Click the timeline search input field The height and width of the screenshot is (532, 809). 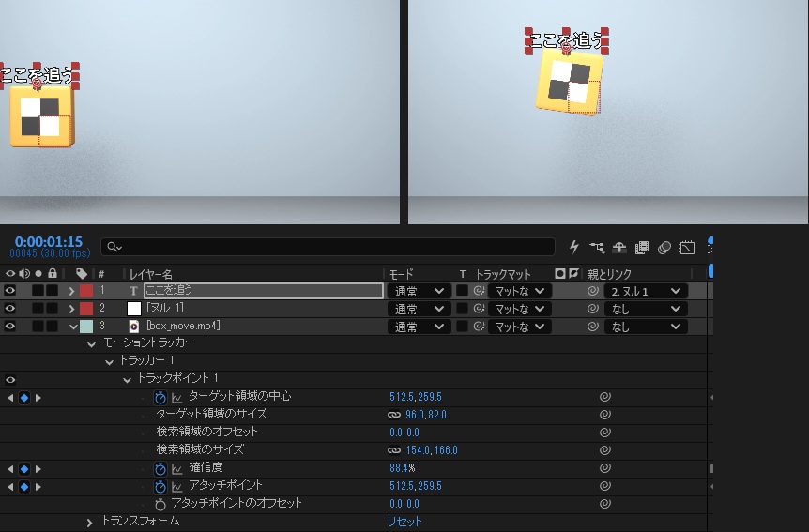(328, 247)
